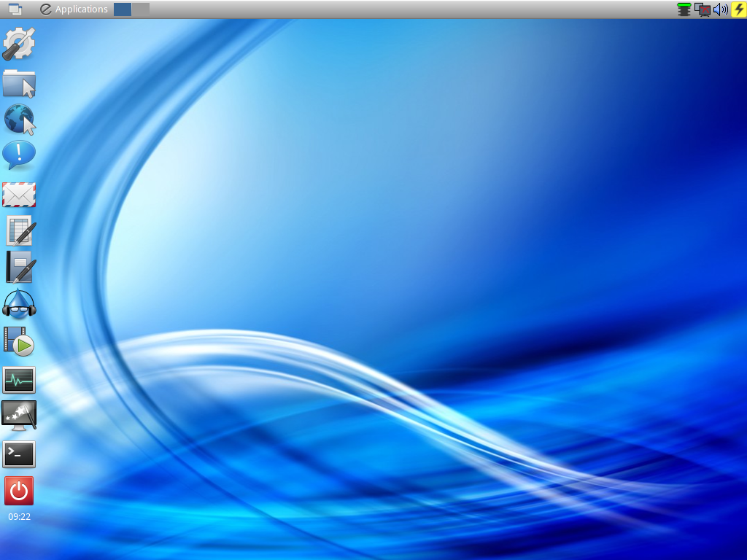Open a terminal emulator from the dock
Image resolution: width=747 pixels, height=560 pixels.
click(x=19, y=454)
